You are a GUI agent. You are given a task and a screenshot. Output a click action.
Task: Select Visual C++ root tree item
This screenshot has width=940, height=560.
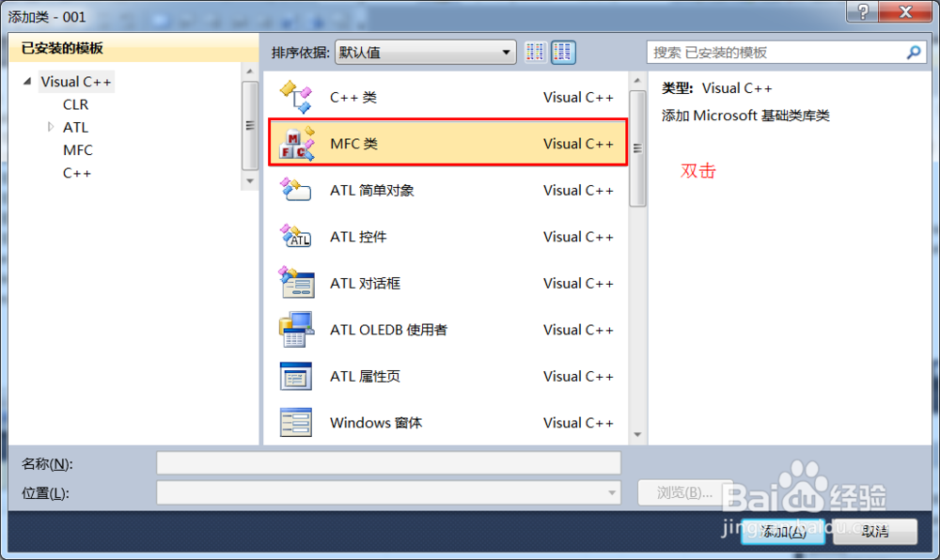(76, 82)
